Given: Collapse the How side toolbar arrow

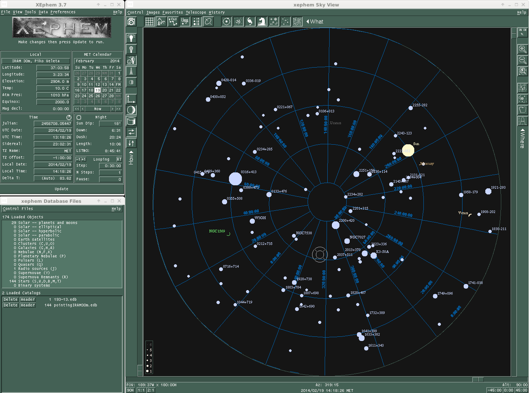Looking at the screenshot, I should coord(131,152).
